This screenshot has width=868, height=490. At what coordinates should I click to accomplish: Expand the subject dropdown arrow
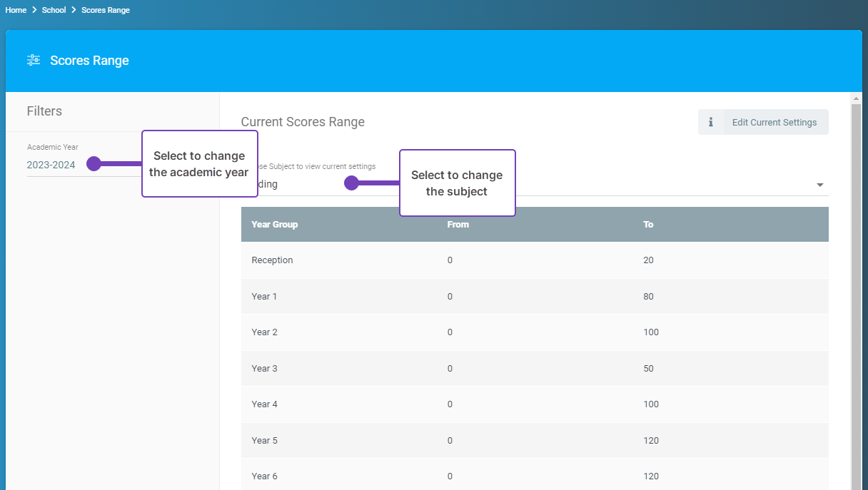(819, 185)
